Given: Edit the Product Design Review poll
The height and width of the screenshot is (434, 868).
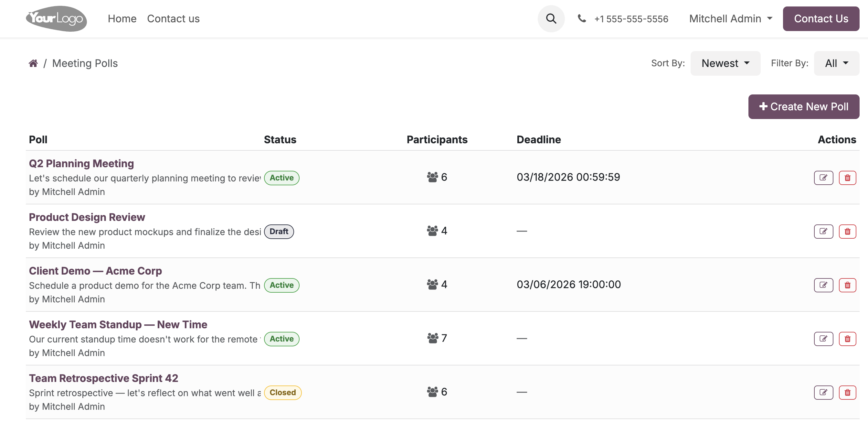Looking at the screenshot, I should pyautogui.click(x=823, y=231).
